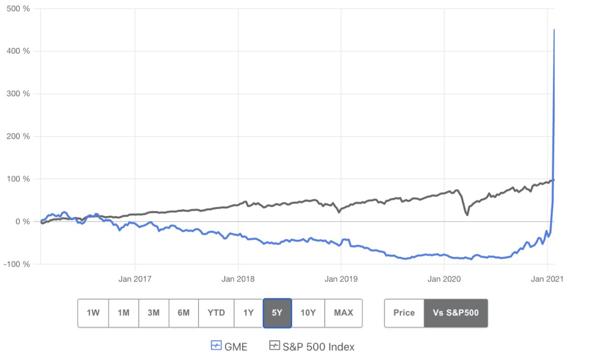Choose the 6M time range
Screen dimensions: 592x364
point(184,313)
